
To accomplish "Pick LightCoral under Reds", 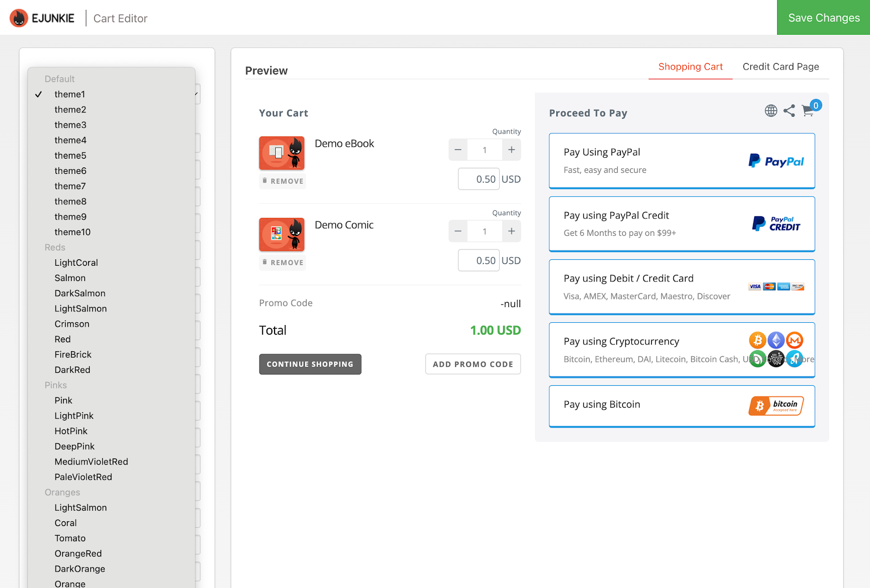I will coord(111,262).
